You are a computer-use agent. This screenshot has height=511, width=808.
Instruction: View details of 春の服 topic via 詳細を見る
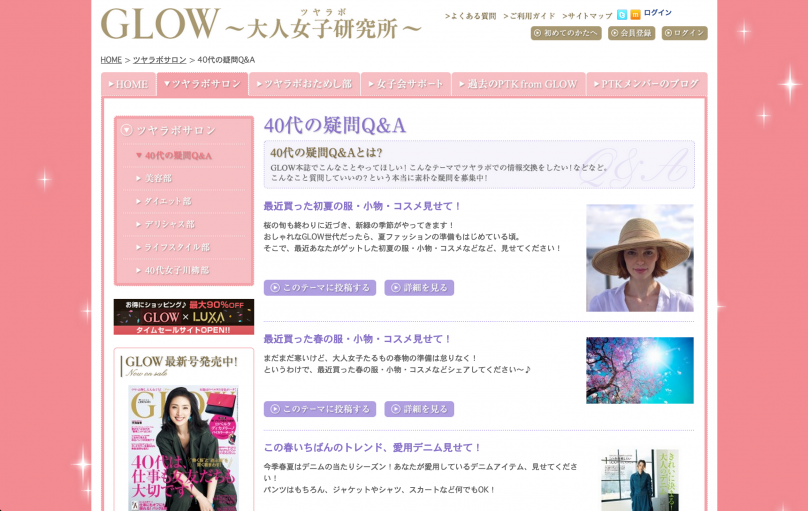point(419,409)
